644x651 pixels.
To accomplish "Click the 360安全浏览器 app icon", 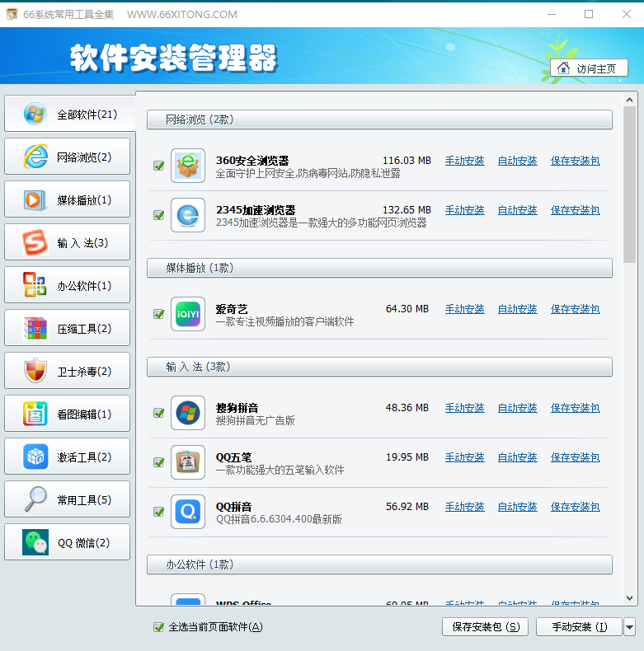I will click(x=188, y=166).
